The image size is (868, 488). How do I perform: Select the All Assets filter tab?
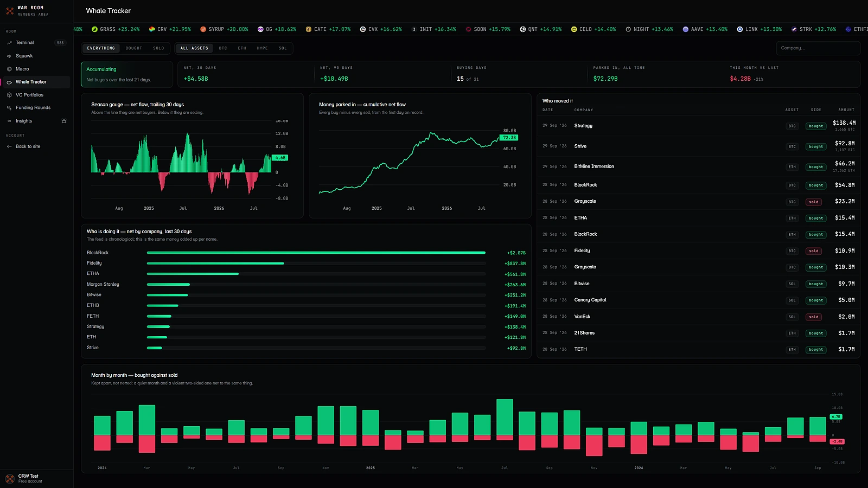click(x=194, y=48)
